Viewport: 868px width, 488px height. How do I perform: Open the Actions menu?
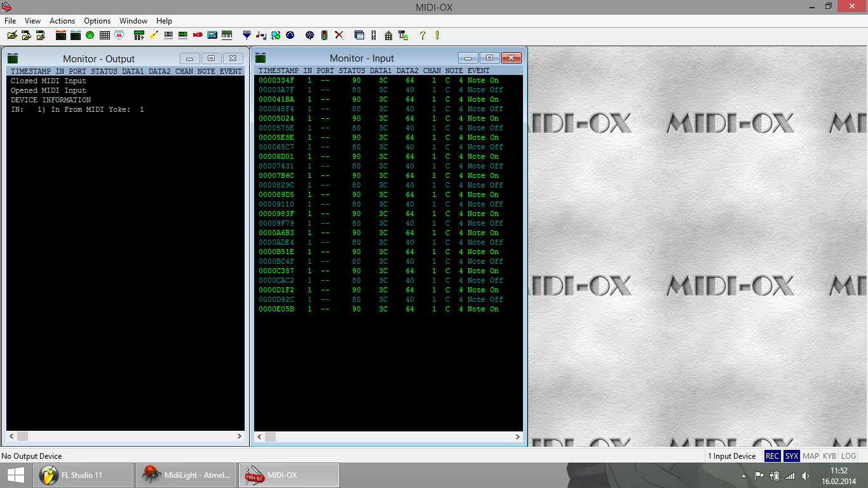click(62, 21)
